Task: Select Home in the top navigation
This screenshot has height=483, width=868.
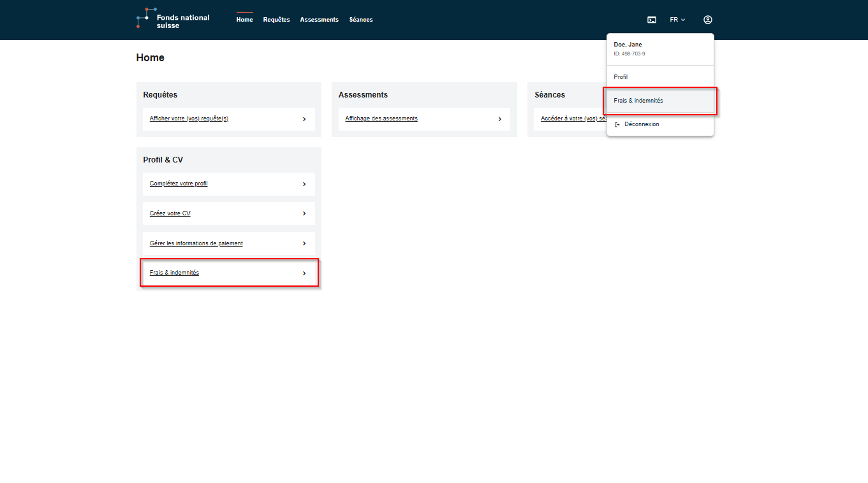Action: click(244, 20)
